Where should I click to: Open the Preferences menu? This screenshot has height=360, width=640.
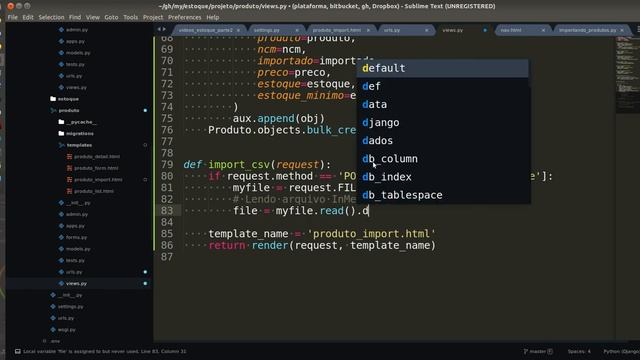pyautogui.click(x=184, y=17)
